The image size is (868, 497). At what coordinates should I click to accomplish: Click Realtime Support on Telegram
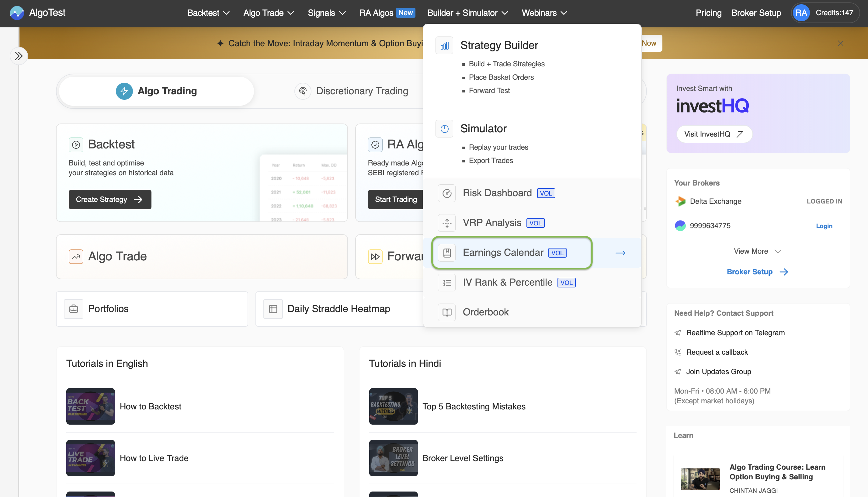pyautogui.click(x=735, y=333)
